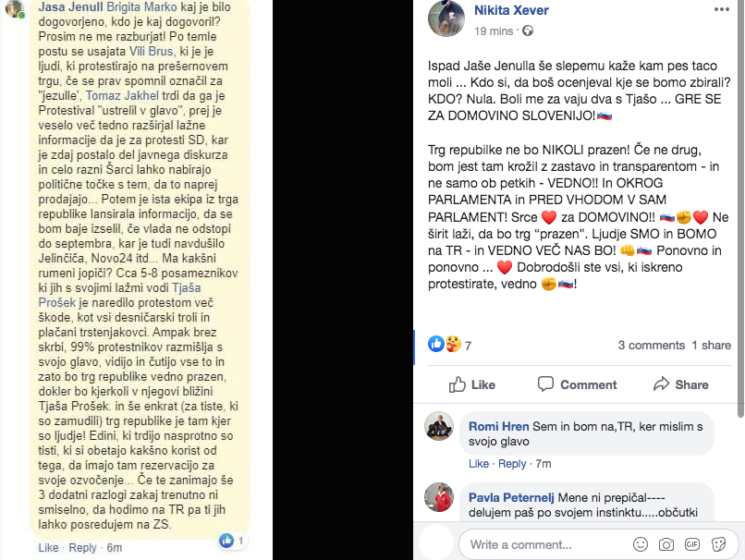Open the 3 comments link
Image resolution: width=745 pixels, height=560 pixels.
[651, 346]
